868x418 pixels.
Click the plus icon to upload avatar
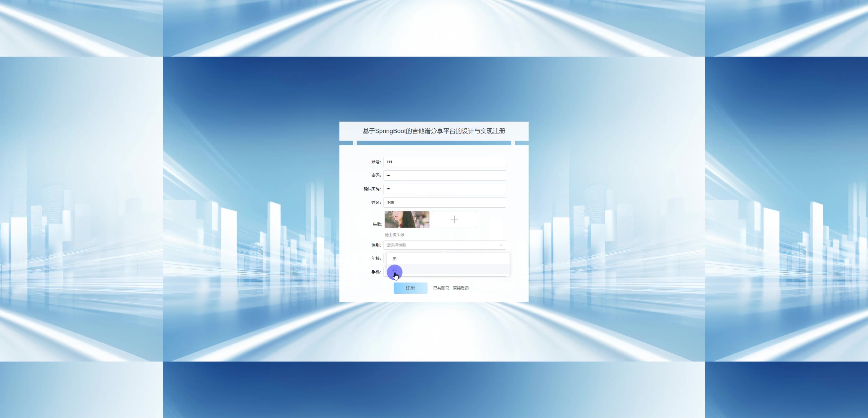454,220
